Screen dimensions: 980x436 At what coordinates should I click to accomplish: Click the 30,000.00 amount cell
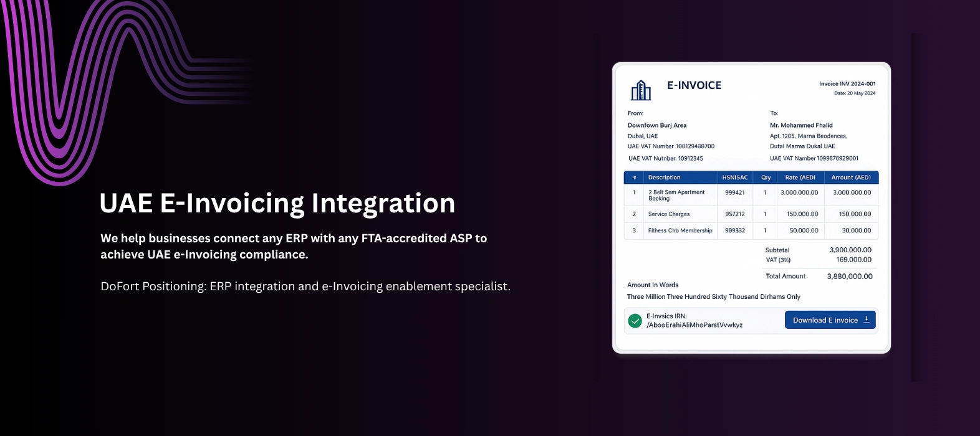coord(856,230)
